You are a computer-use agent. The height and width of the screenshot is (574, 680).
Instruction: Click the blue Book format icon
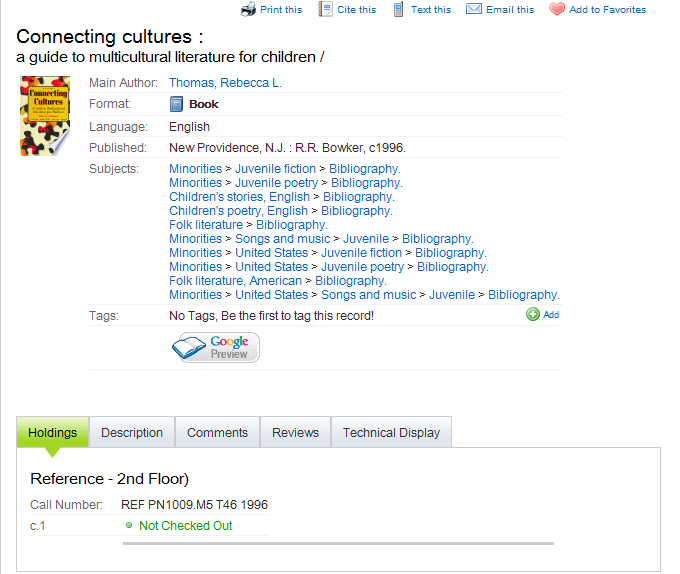click(x=176, y=104)
